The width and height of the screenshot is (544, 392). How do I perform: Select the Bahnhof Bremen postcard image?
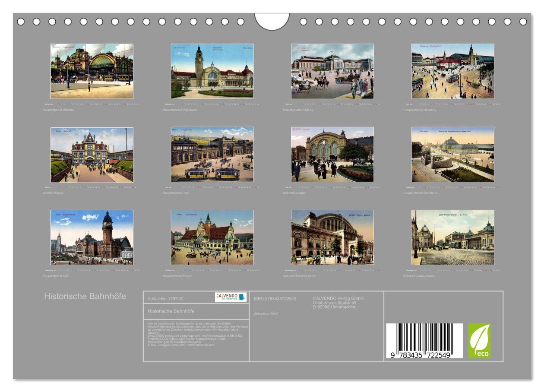click(332, 155)
